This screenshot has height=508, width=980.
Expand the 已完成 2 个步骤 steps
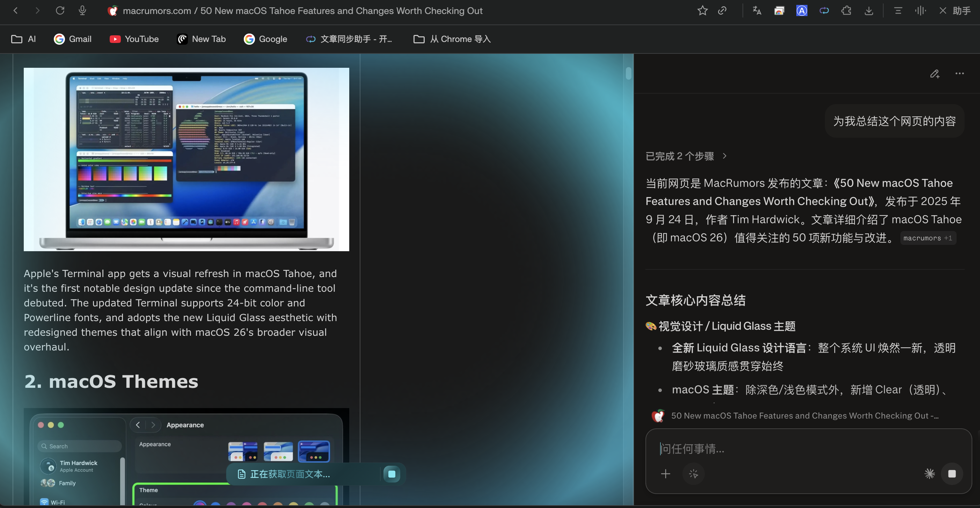tap(686, 156)
